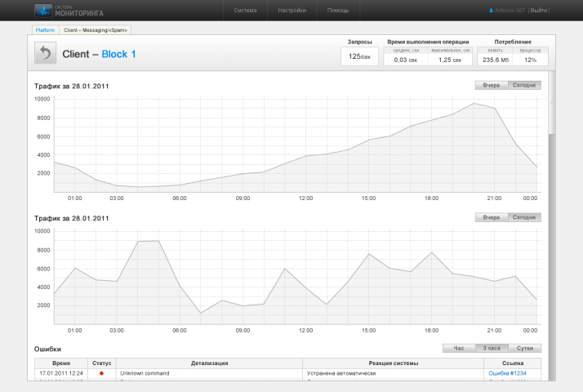
Task: Click the Запросы 125/сек value box
Action: (359, 56)
